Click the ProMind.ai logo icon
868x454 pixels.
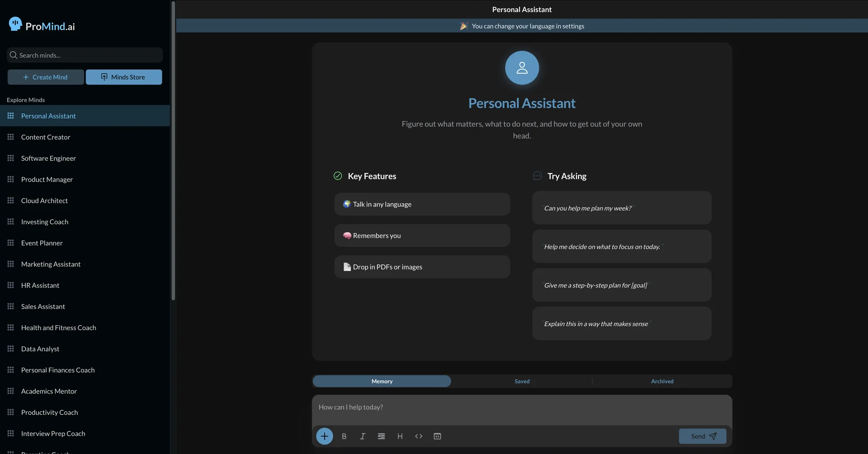point(15,24)
